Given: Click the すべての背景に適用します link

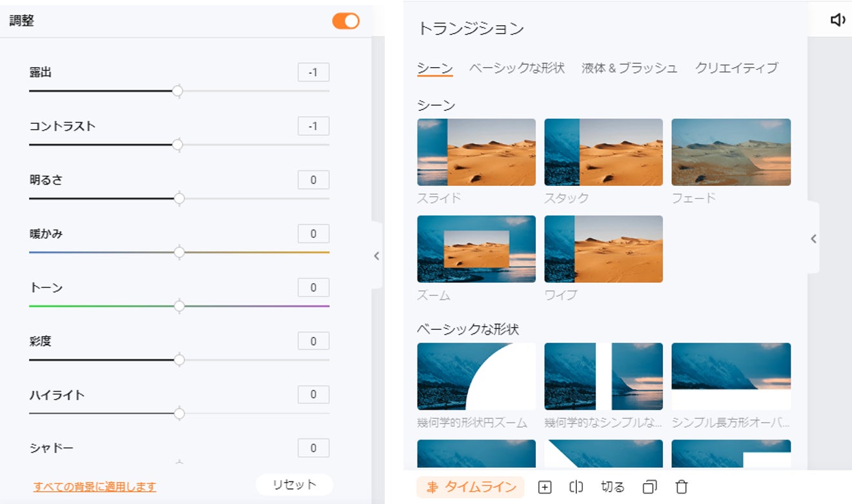Looking at the screenshot, I should (95, 487).
